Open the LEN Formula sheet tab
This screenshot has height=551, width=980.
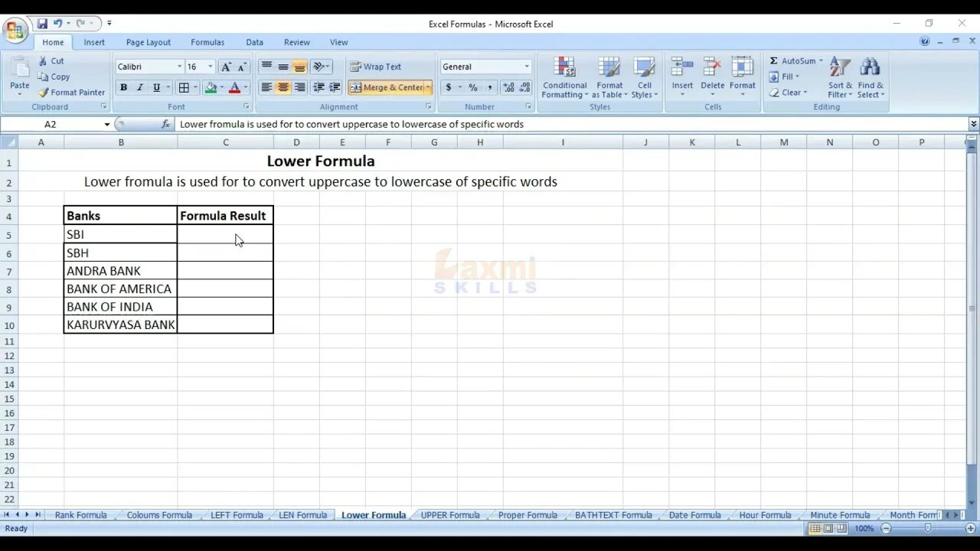click(x=302, y=515)
